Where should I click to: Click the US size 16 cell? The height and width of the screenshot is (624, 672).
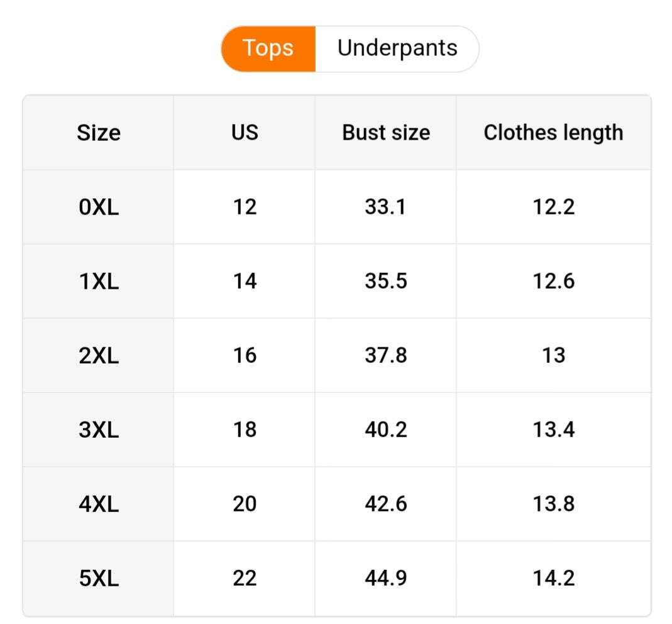pos(245,355)
